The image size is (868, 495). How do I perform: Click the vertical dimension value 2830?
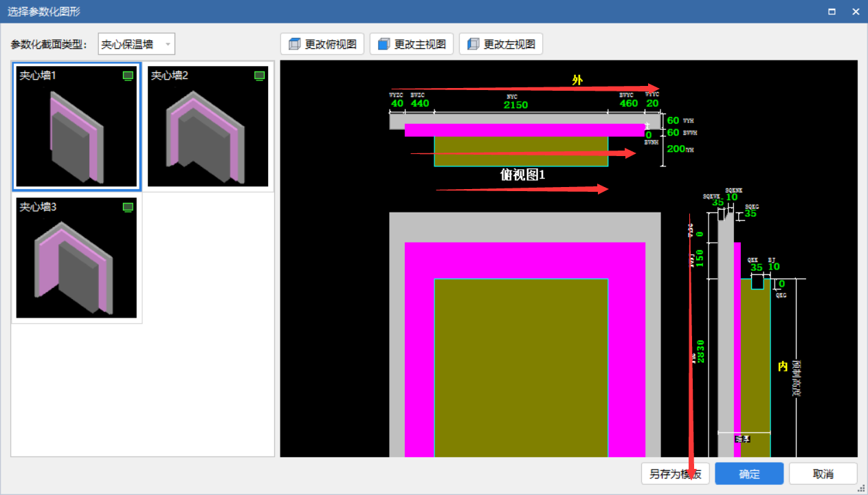[x=700, y=351]
